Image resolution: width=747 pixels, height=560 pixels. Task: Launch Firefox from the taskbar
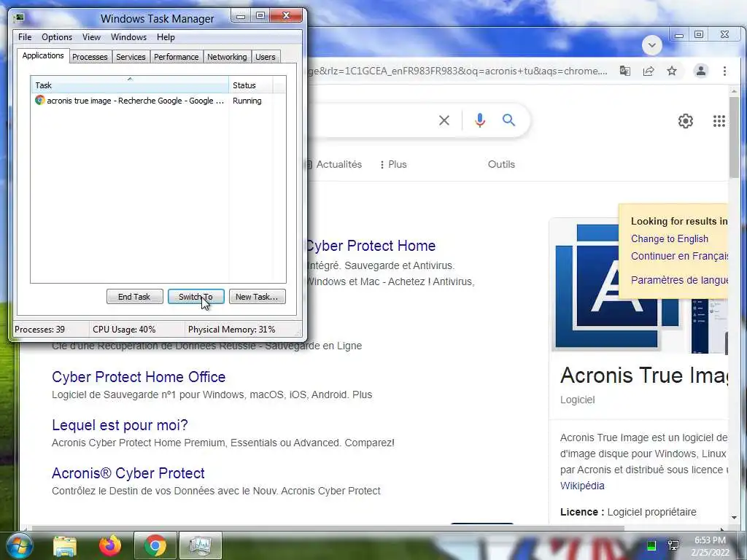click(x=109, y=545)
